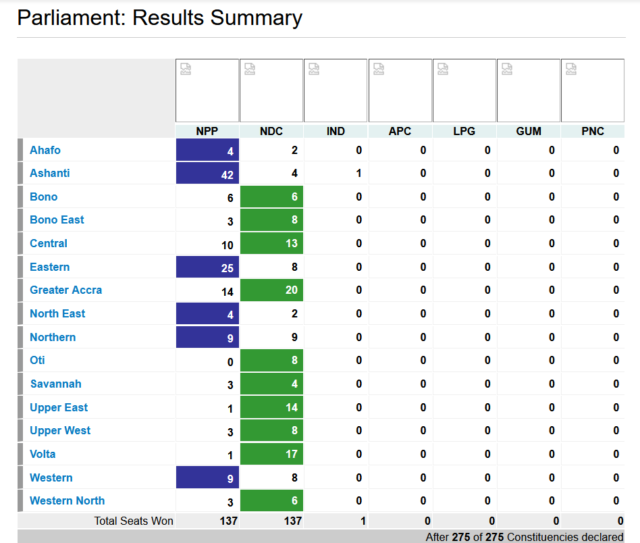Go to Upper West results

pos(60,430)
